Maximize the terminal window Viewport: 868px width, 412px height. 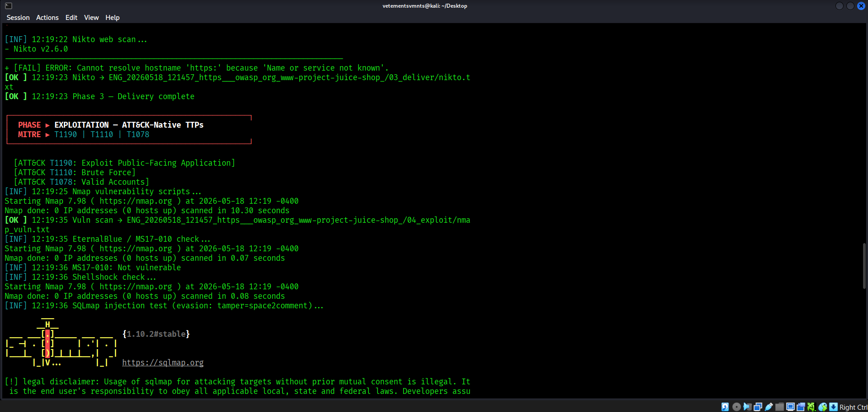coord(850,6)
